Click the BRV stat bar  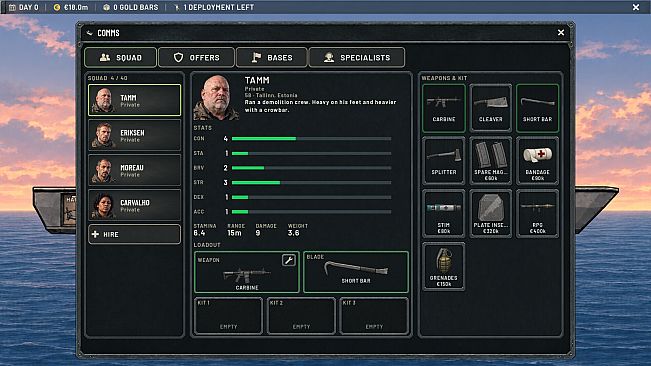[x=311, y=168]
